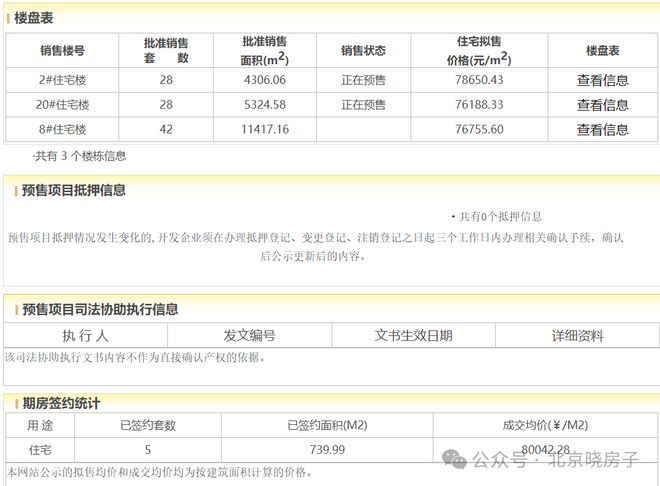
Task: Click the 文书生效日期 column header
Action: [x=413, y=336]
